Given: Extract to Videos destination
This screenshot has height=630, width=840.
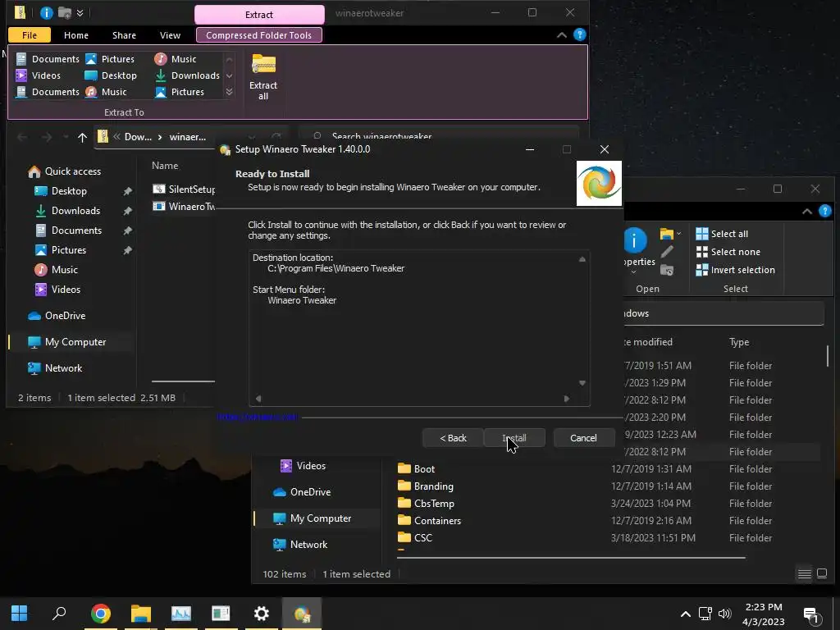Looking at the screenshot, I should [x=38, y=75].
